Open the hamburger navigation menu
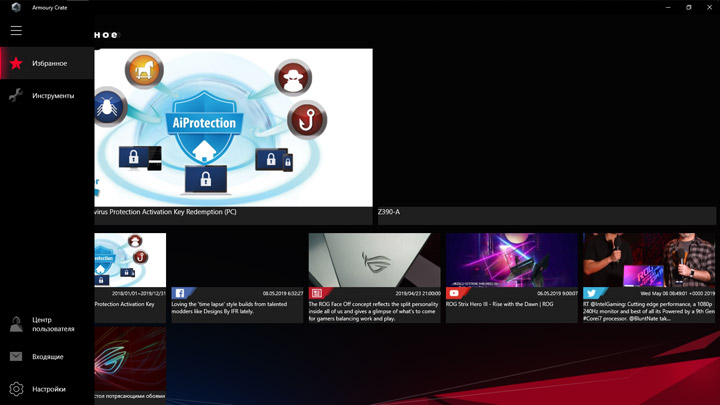 16,30
